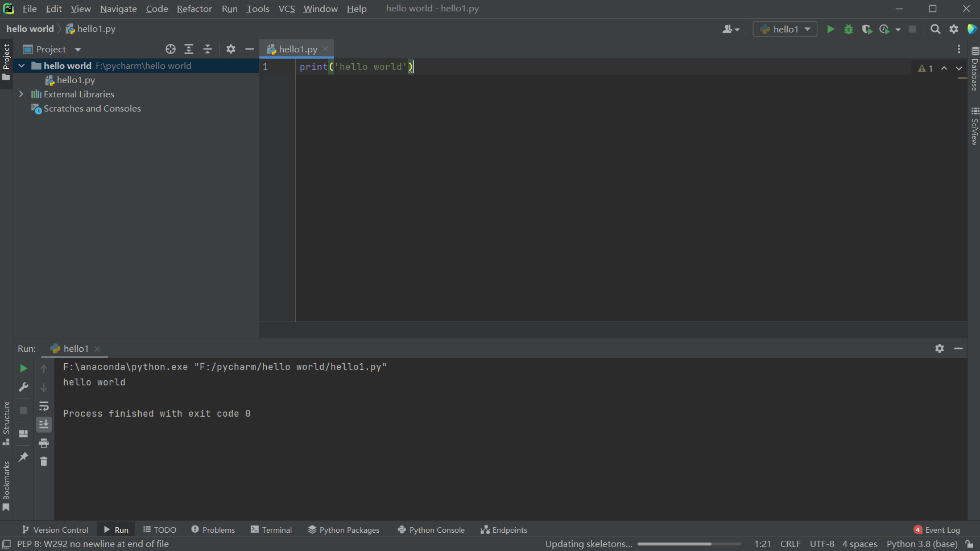Click restore layout icon in Run panel
This screenshot has width=980, height=551.
click(23, 434)
